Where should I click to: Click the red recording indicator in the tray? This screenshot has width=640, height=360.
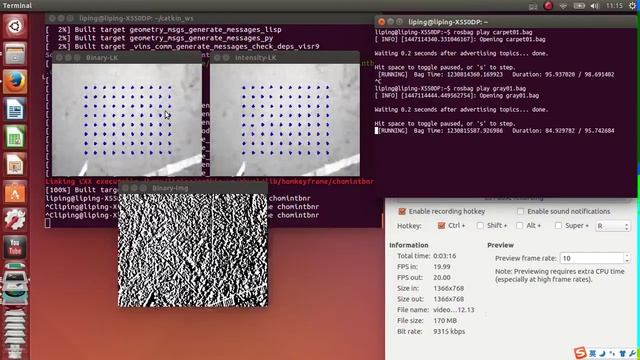(548, 6)
